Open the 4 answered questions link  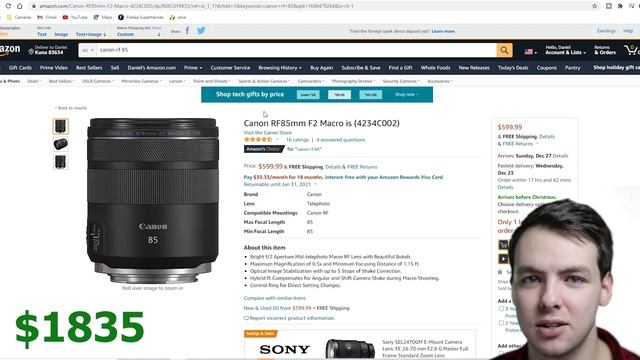pos(341,140)
